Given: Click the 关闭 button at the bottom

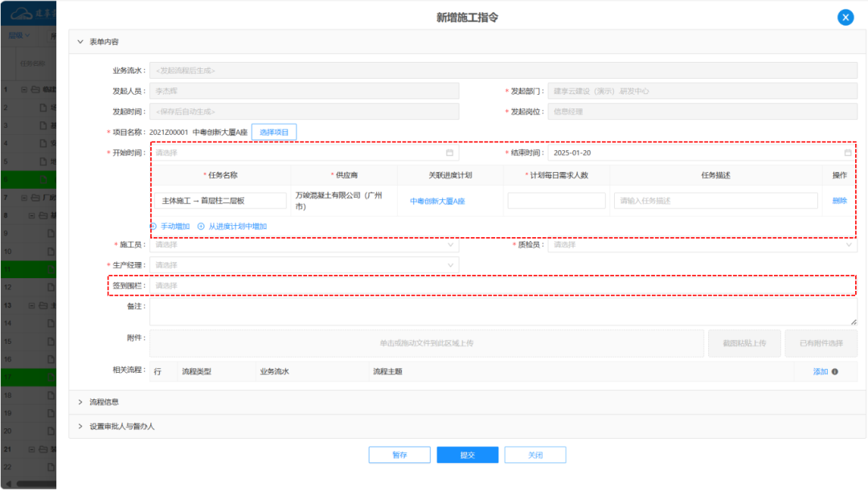Looking at the screenshot, I should click(x=535, y=455).
